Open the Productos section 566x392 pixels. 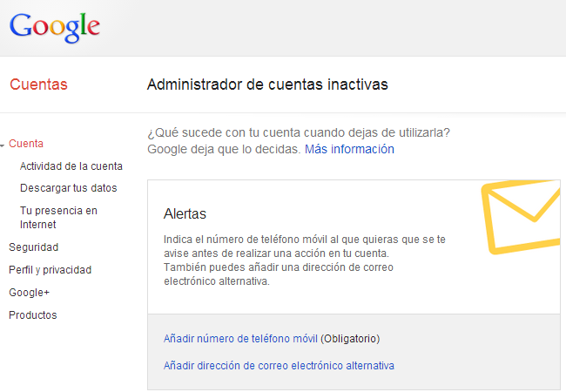coord(33,315)
